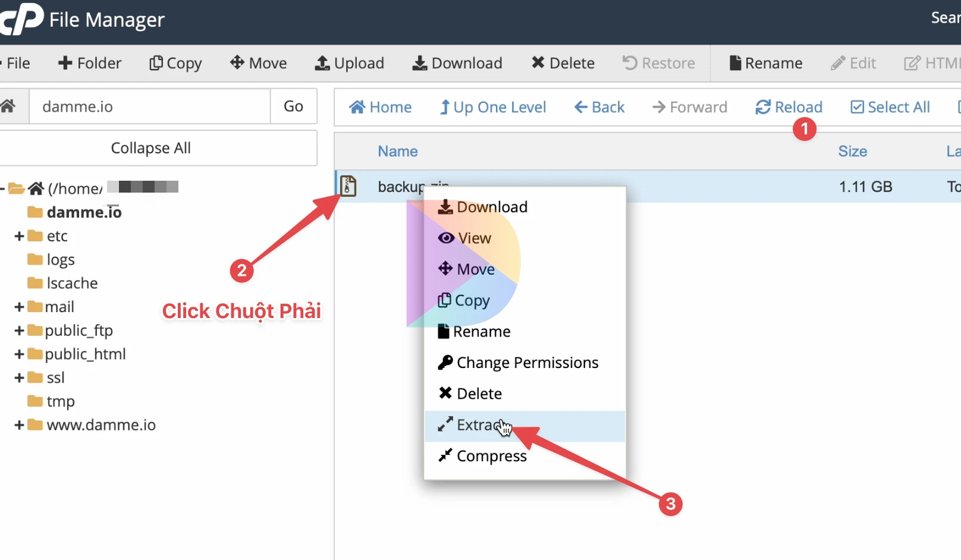Expand the mail folder tree node
This screenshot has height=560, width=961.
pos(19,307)
